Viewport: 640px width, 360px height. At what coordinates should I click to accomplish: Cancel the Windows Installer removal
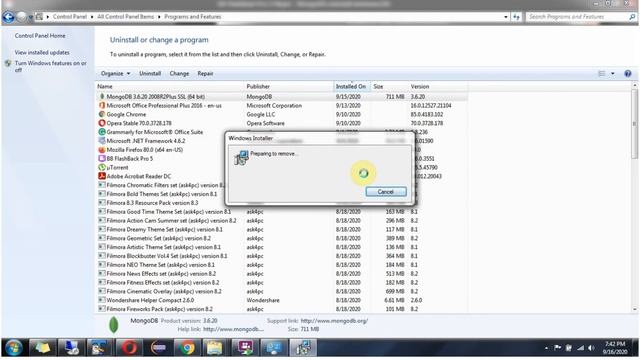click(386, 191)
